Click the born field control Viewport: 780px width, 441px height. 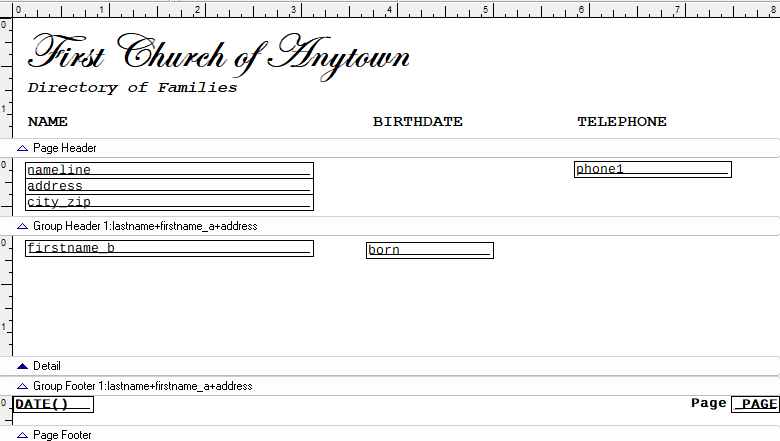coord(429,250)
